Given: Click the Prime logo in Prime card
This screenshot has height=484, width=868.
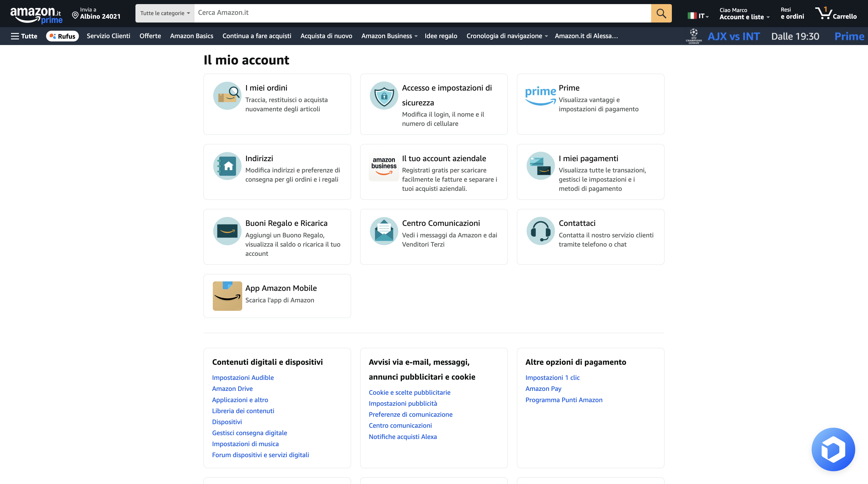Looking at the screenshot, I should (x=541, y=96).
